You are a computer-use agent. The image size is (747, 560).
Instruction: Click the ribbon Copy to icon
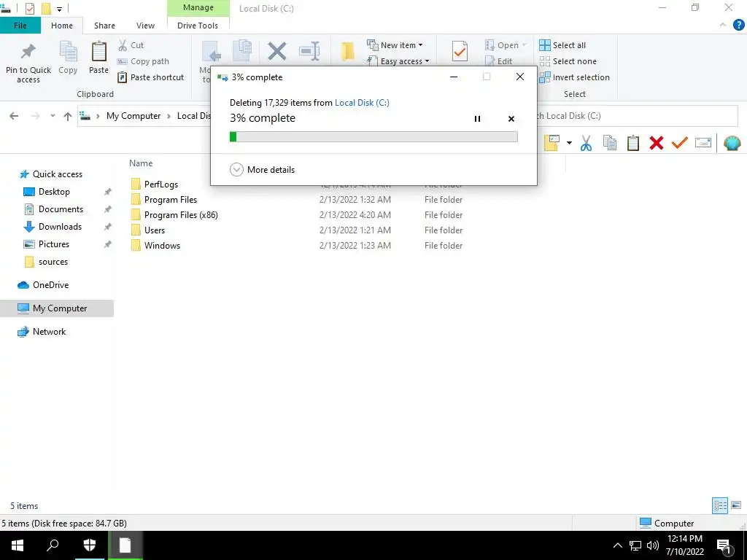(x=242, y=51)
